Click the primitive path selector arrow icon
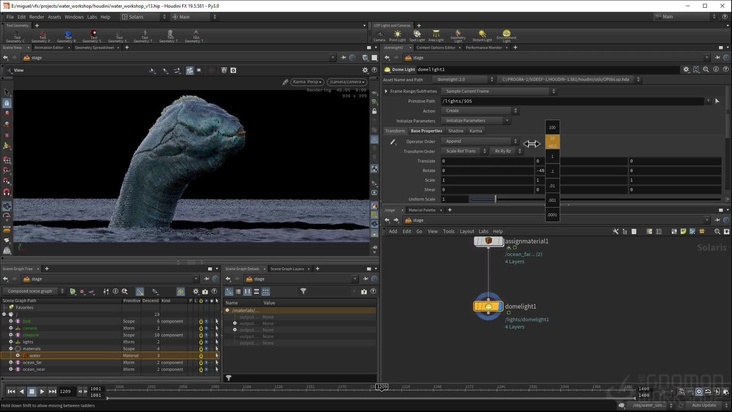The width and height of the screenshot is (732, 412). coord(717,101)
